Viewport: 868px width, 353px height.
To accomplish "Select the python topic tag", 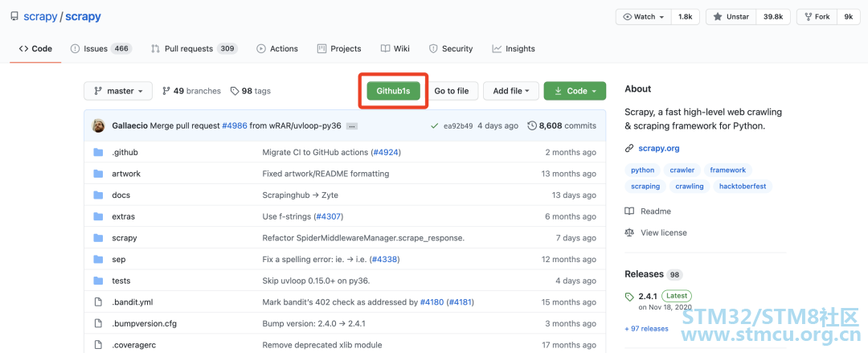I will pyautogui.click(x=642, y=170).
